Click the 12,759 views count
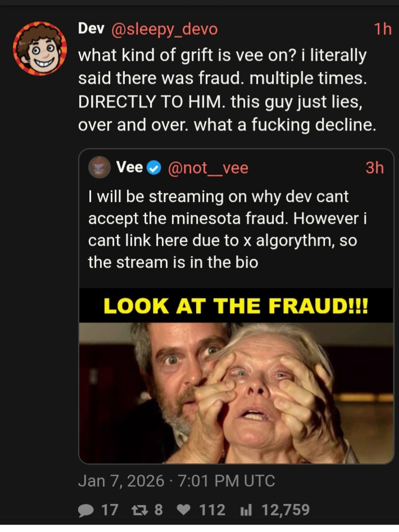This screenshot has width=399, height=532. pos(285,510)
